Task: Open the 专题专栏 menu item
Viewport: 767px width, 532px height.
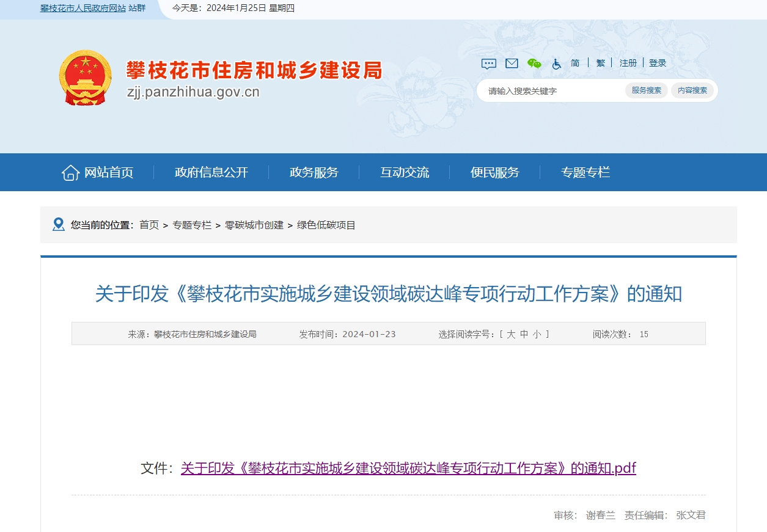Action: point(585,172)
